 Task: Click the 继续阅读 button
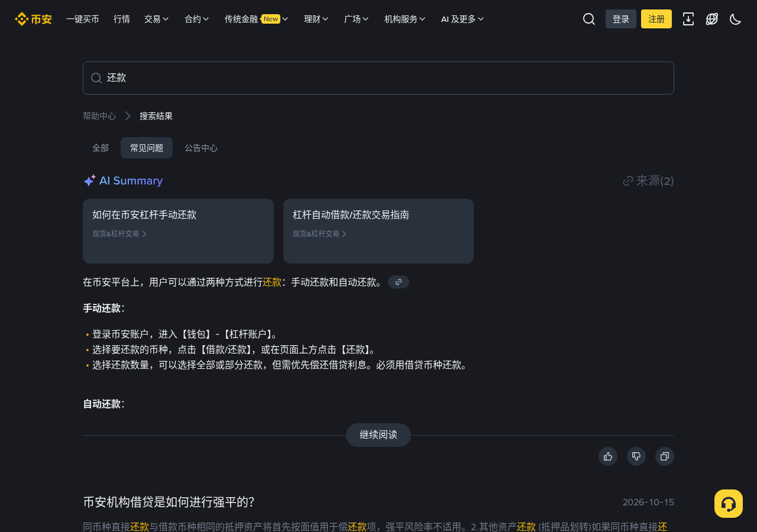pos(378,435)
